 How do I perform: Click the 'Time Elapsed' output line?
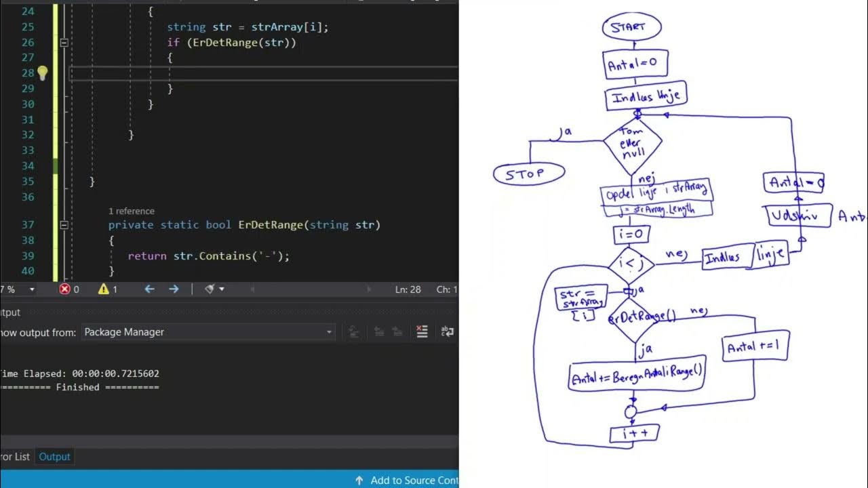(x=80, y=373)
